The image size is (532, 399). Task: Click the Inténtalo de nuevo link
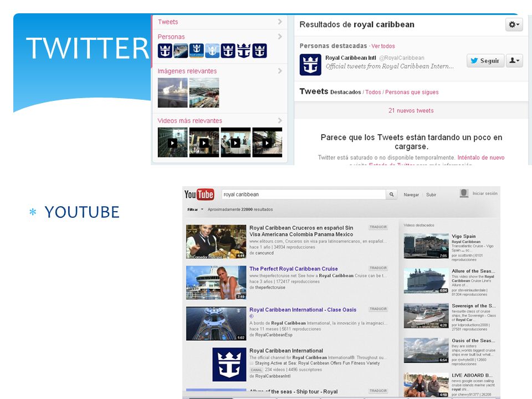pyautogui.click(x=481, y=157)
